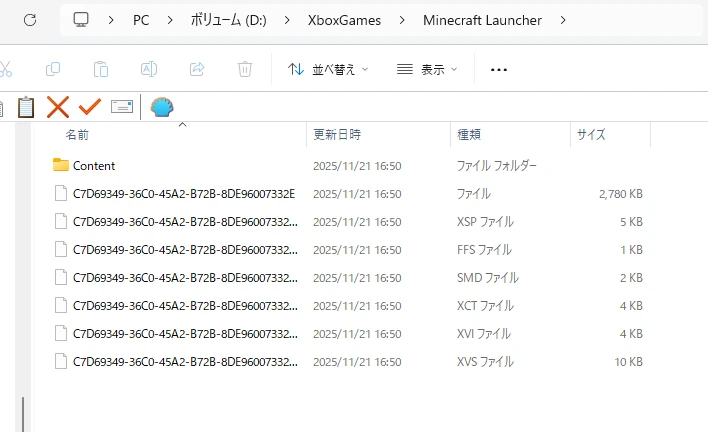The height and width of the screenshot is (432, 708).
Task: Expand chevron after ボリューム (D:)
Action: coord(287,20)
